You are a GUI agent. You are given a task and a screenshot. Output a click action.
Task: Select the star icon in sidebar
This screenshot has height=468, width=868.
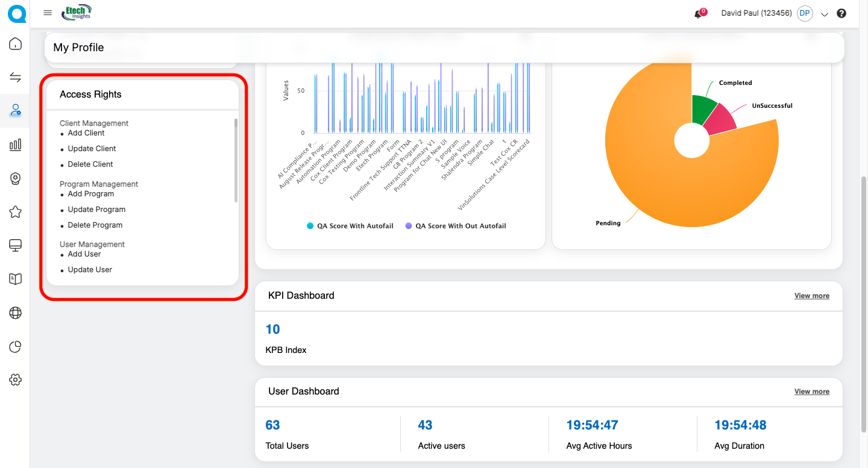coord(16,212)
